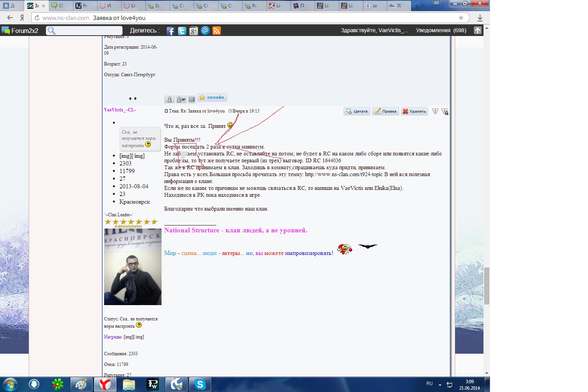
Task: Reload the page
Action: click(x=37, y=18)
